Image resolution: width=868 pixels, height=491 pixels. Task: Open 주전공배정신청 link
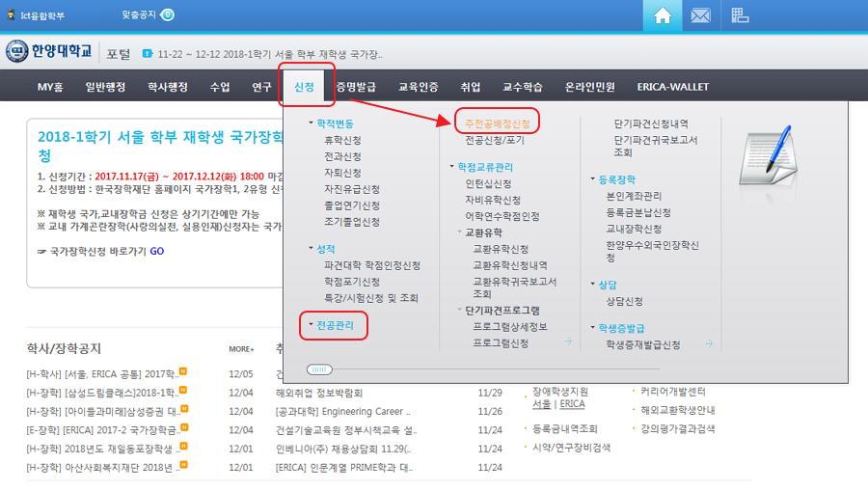[496, 124]
